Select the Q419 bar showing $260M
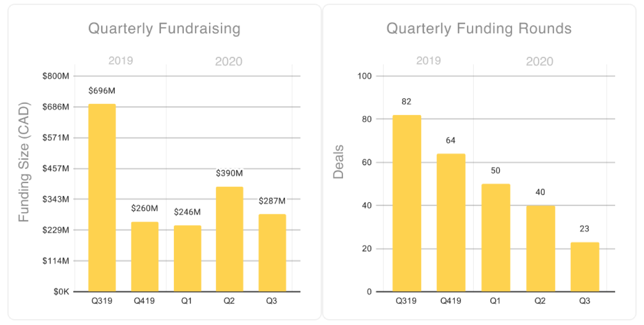 (145, 257)
